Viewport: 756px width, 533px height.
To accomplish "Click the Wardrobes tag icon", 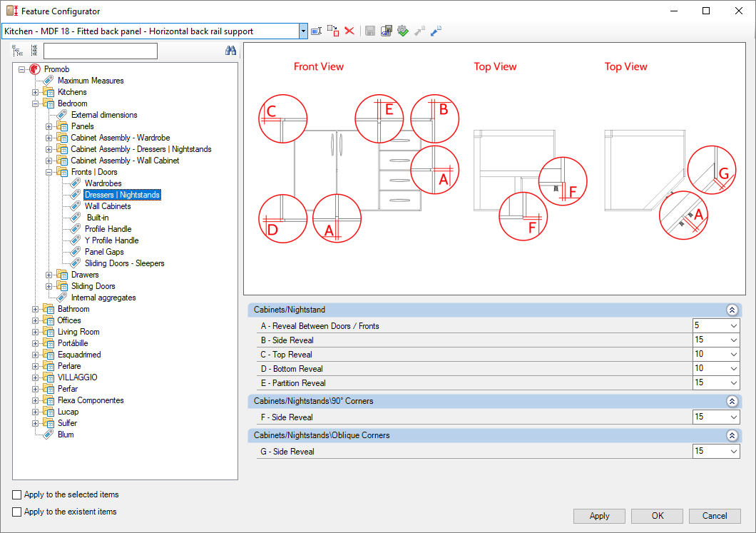I will tap(75, 183).
